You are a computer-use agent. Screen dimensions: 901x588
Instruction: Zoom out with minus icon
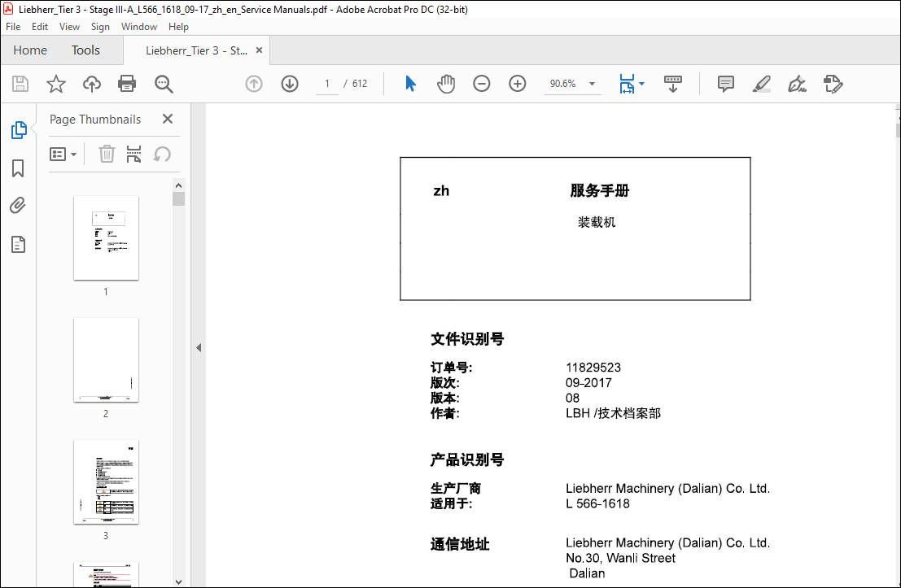[482, 84]
